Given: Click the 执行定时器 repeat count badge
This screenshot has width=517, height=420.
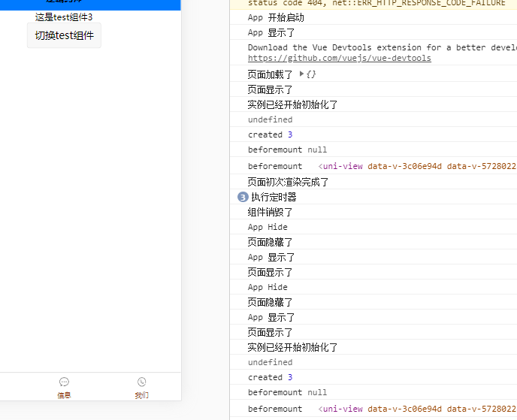Looking at the screenshot, I should [x=243, y=197].
